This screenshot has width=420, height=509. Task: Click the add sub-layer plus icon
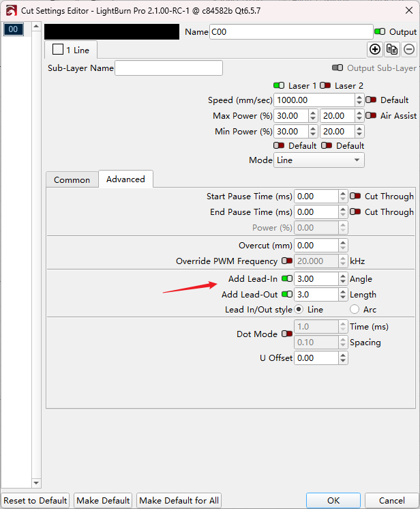(x=374, y=49)
